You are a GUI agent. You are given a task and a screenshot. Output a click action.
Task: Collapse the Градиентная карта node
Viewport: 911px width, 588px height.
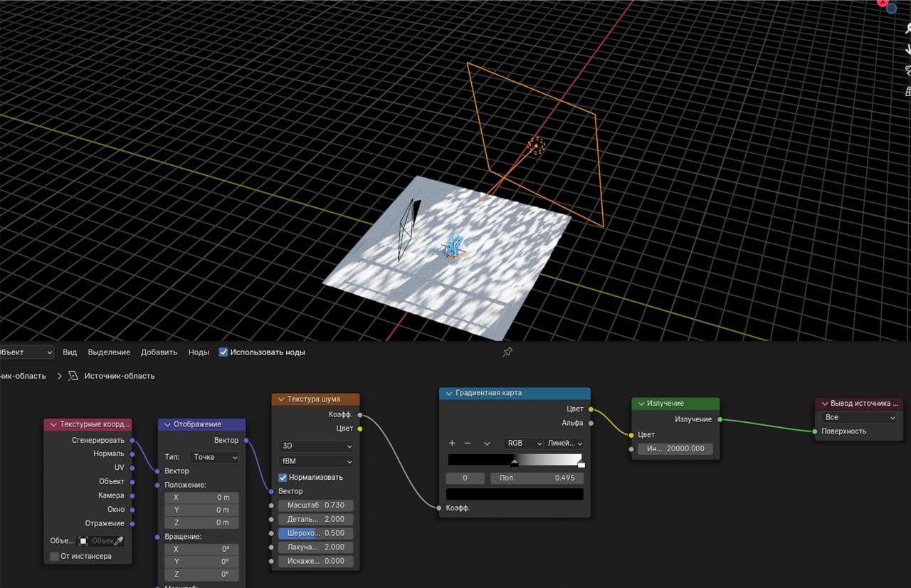[x=449, y=393]
